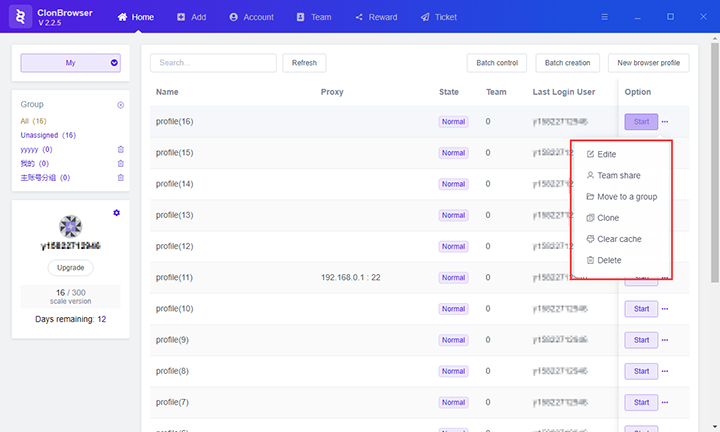720x432 pixels.
Task: Select Clone from the context menu
Action: tap(607, 218)
